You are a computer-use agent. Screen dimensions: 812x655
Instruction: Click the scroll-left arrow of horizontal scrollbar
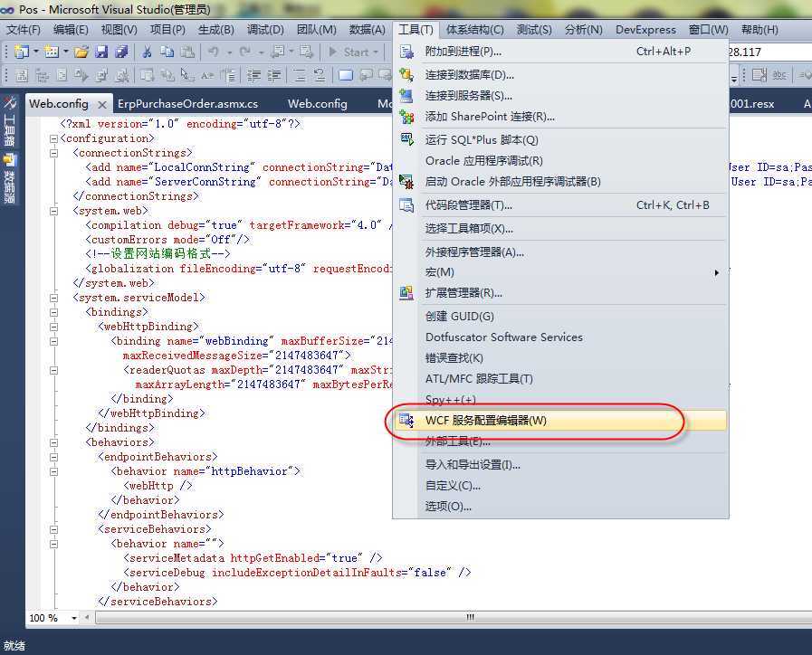pos(87,618)
